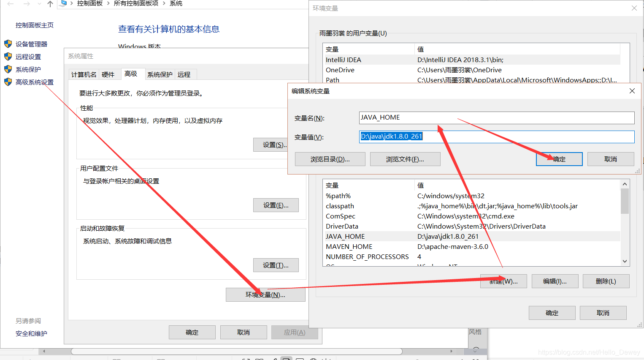Image resolution: width=644 pixels, height=360 pixels.
Task: Click 控制面板 in the breadcrumb path
Action: click(x=90, y=3)
